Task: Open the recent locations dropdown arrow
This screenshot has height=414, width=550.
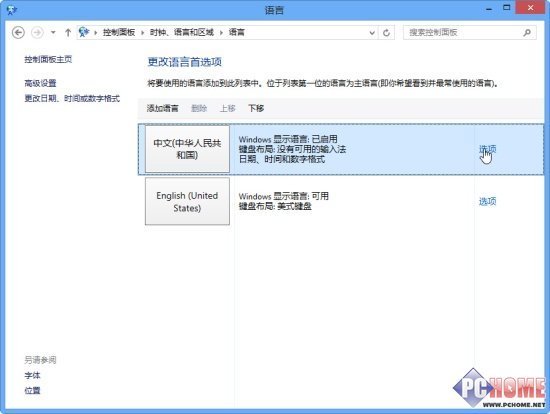Action: coord(53,32)
